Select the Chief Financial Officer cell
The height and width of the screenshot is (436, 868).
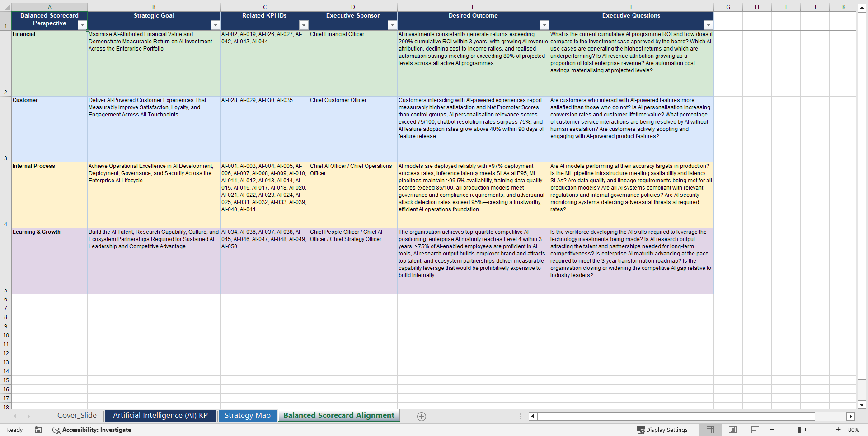click(x=353, y=63)
